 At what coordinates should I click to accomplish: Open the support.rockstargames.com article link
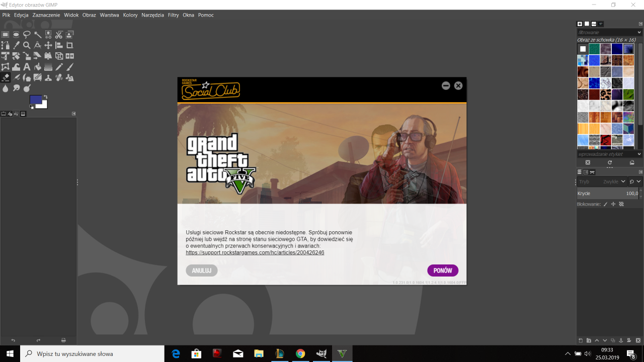point(255,252)
